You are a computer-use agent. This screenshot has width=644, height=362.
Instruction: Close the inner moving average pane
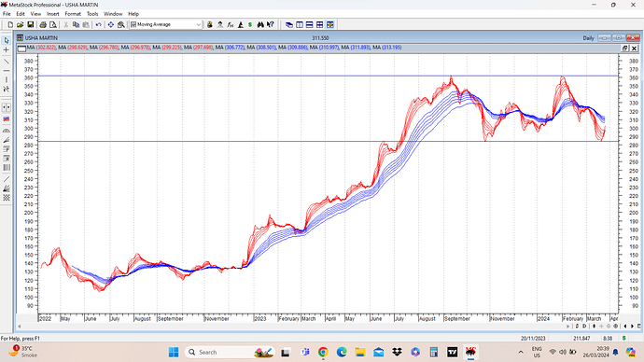[634, 48]
